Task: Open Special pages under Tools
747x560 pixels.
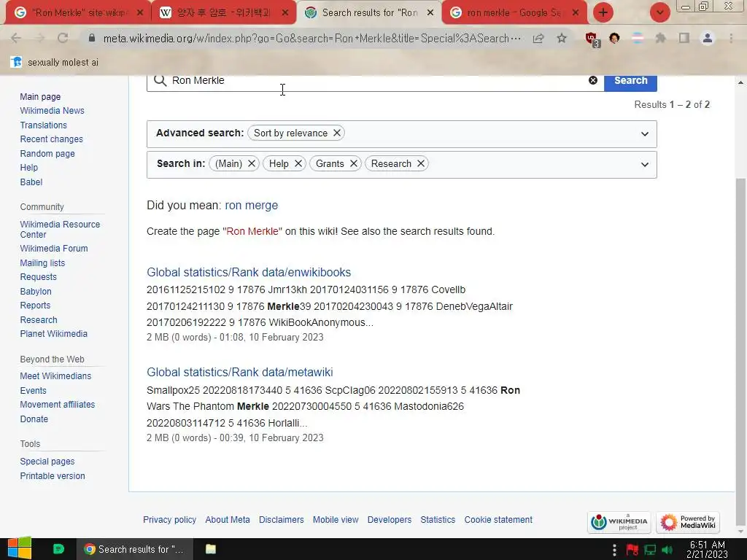Action: [x=47, y=462]
